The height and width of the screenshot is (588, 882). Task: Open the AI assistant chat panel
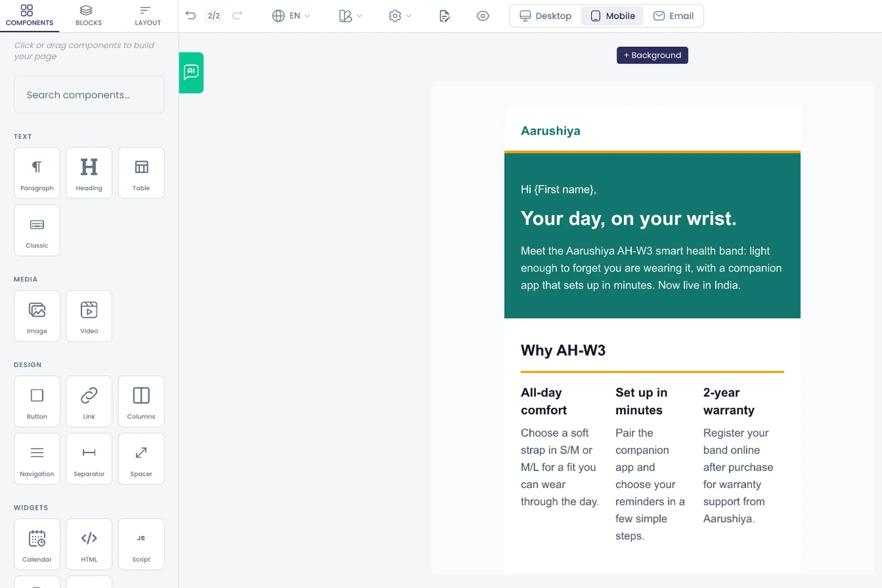(191, 73)
